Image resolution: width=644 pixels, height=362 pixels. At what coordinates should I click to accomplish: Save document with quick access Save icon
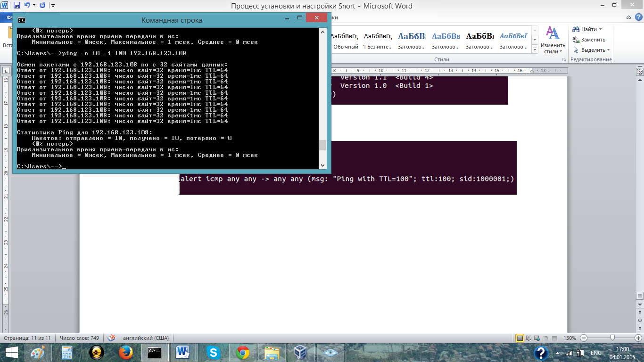point(17,6)
